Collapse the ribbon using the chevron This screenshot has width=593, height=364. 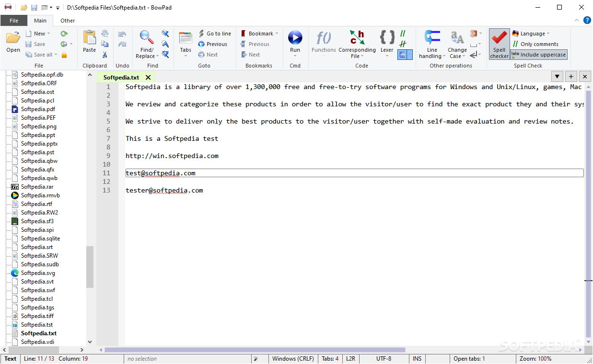577,20
